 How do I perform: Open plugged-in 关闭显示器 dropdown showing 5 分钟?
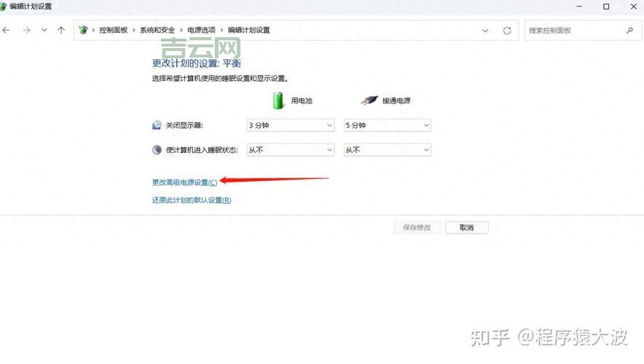tap(388, 125)
